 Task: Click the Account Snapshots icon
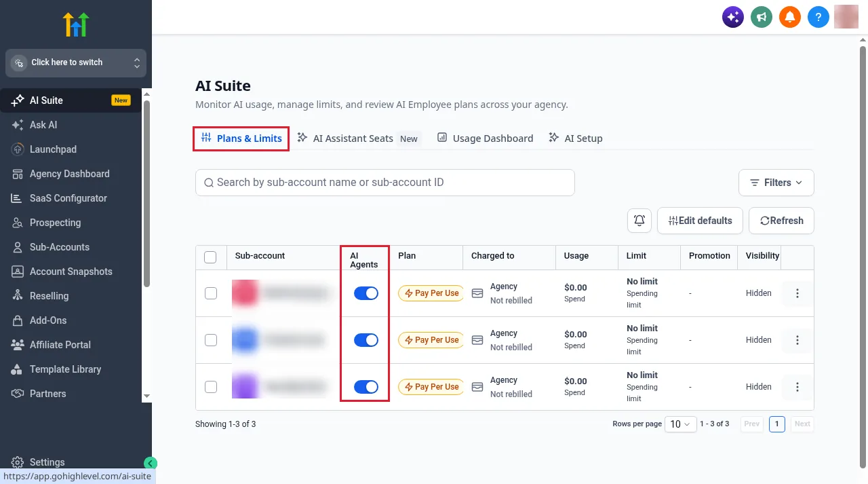click(x=18, y=272)
